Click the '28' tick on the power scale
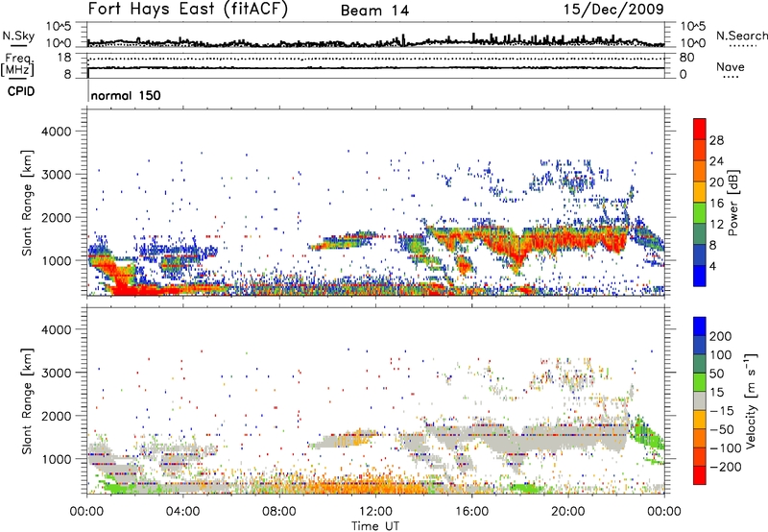This screenshot has width=768, height=532. pos(716,140)
